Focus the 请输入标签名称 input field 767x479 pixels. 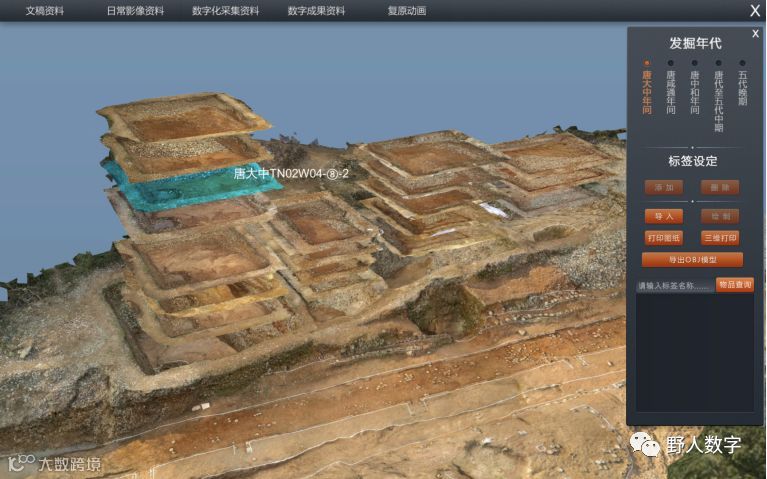tap(676, 286)
